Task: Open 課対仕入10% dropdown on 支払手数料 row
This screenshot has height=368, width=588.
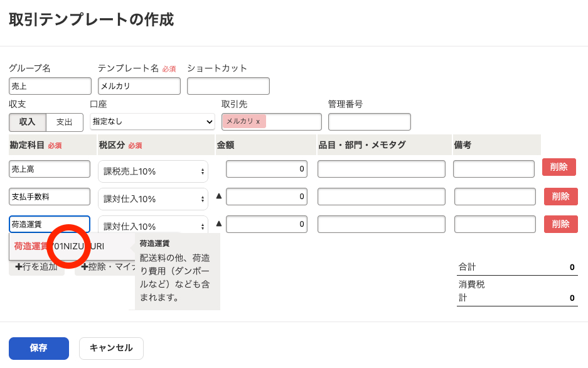Action: point(152,197)
